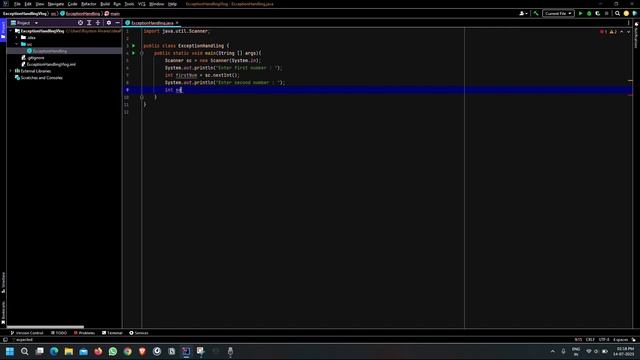The image size is (640, 360).
Task: Open editor tabs more options menu
Action: 629,23
